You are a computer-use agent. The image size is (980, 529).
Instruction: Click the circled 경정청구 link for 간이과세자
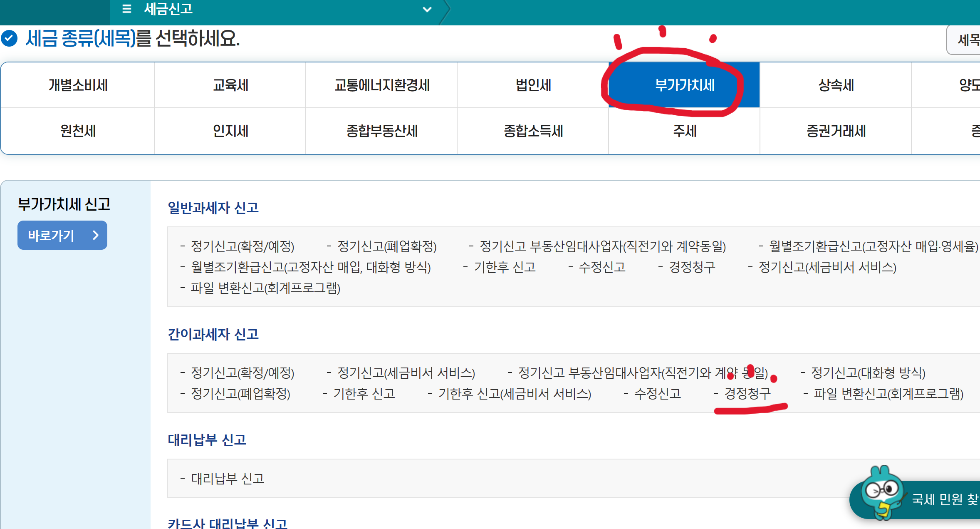point(750,393)
